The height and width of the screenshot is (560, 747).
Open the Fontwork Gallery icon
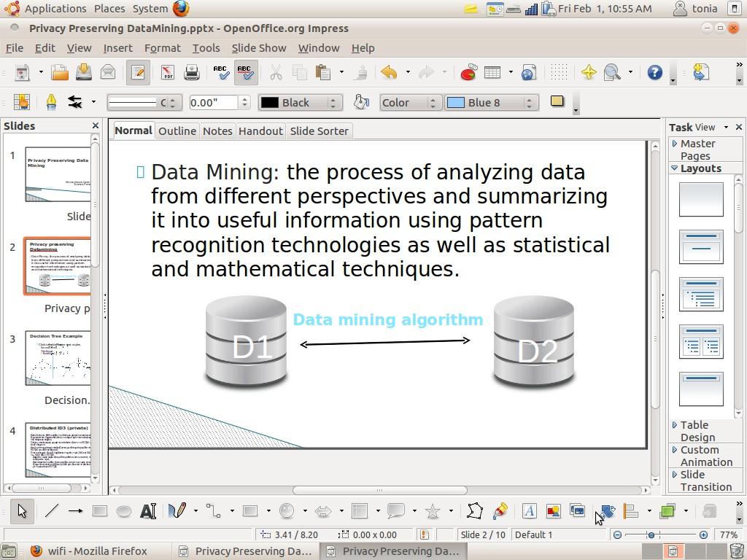click(529, 511)
